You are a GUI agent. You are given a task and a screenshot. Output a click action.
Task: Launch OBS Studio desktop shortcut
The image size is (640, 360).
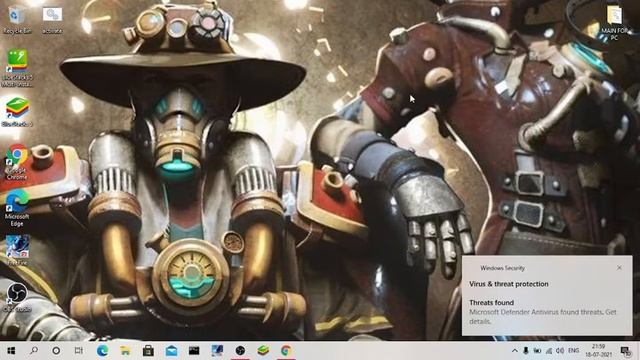(x=17, y=297)
